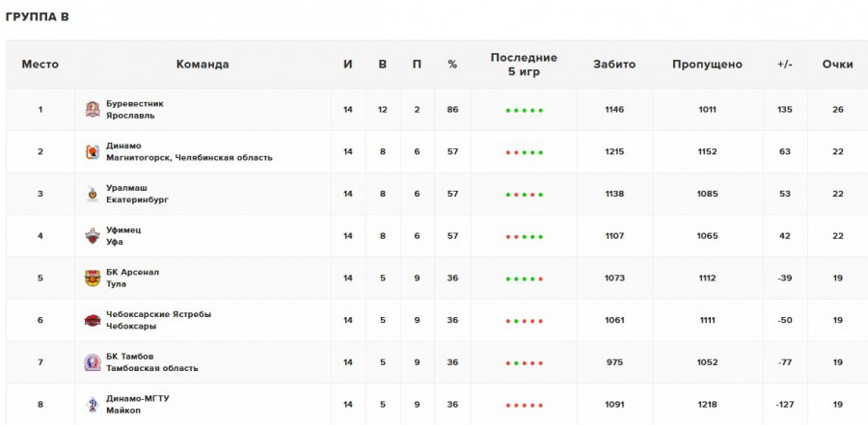The width and height of the screenshot is (868, 425).
Task: Click the ГРУППА В heading
Action: click(37, 17)
